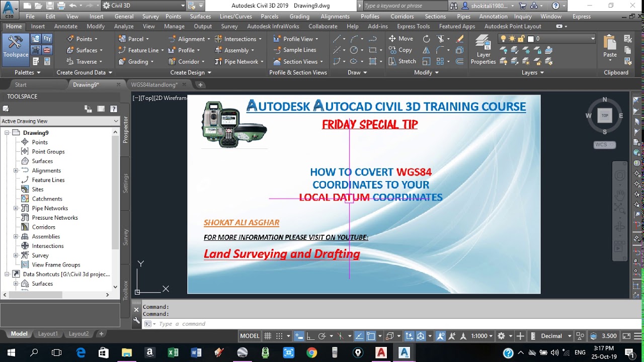
Task: Open the layer selection dropdown
Action: click(547, 39)
